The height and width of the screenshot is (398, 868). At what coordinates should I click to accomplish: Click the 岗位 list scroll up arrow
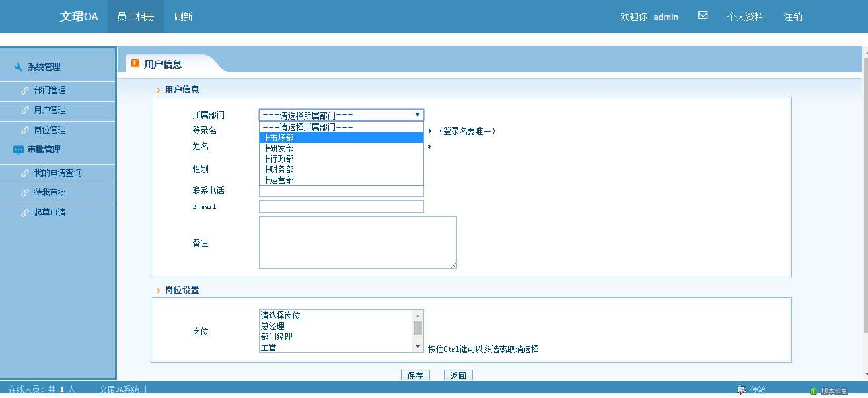pyautogui.click(x=418, y=315)
